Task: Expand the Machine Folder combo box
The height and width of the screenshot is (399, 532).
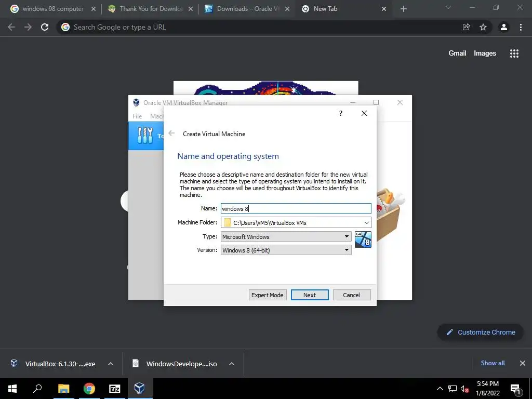Action: pos(366,223)
